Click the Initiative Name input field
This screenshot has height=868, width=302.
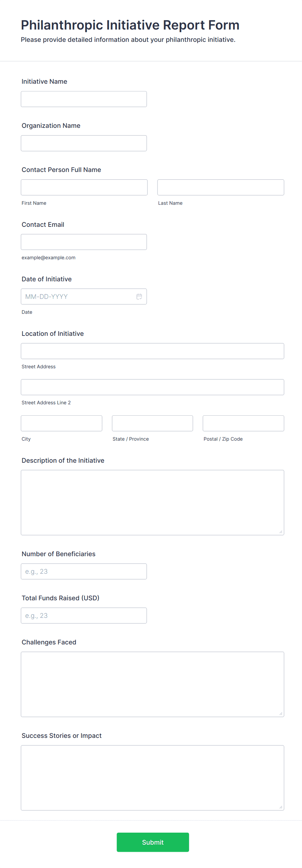click(x=83, y=99)
